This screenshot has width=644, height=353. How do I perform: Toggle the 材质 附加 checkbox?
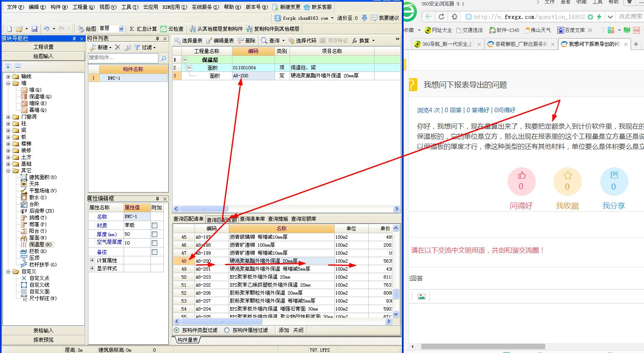click(155, 226)
